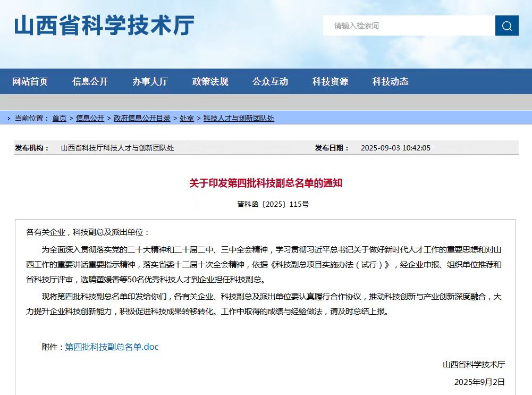The image size is (532, 395).
Task: Download the 第四批科技副总名单.doc attachment
Action: point(112,347)
